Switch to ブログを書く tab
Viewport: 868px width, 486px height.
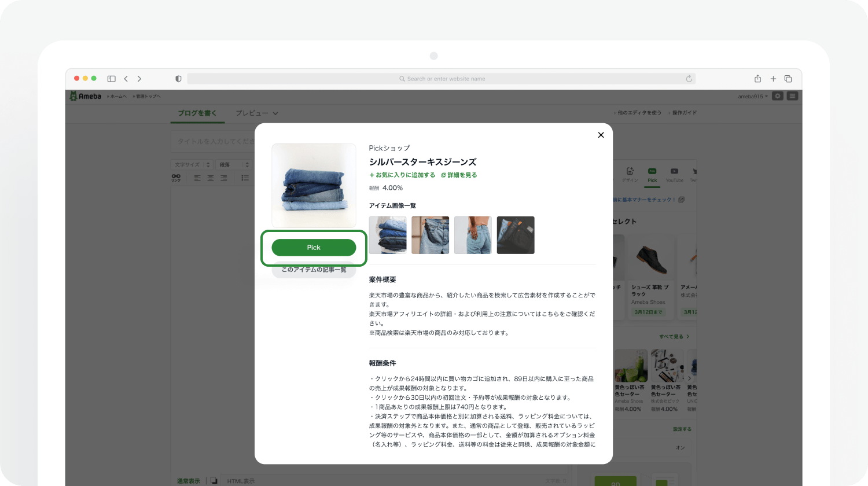point(197,113)
